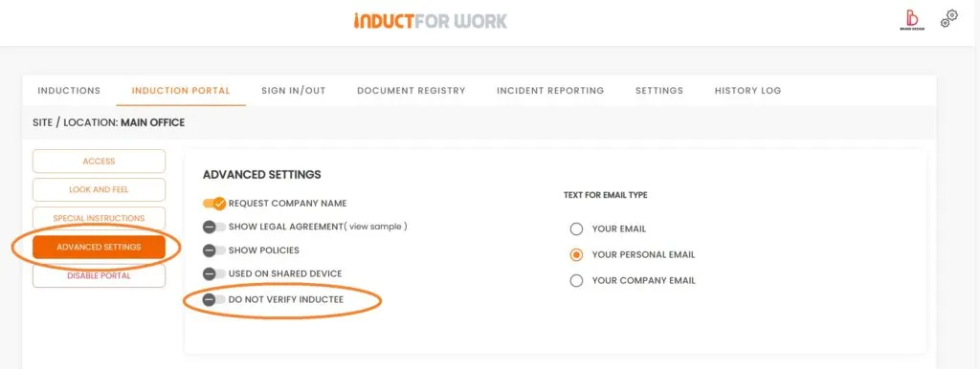Toggle Used On Shared Device switch

tap(213, 274)
